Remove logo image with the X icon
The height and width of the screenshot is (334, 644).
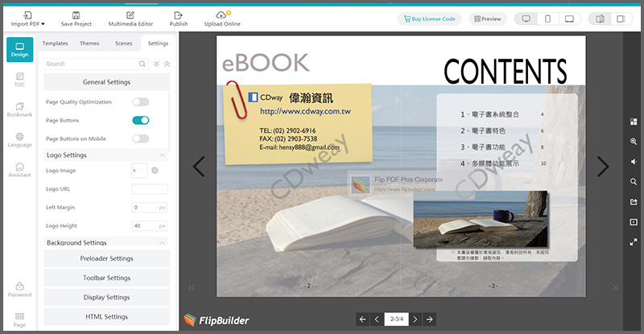pos(155,171)
